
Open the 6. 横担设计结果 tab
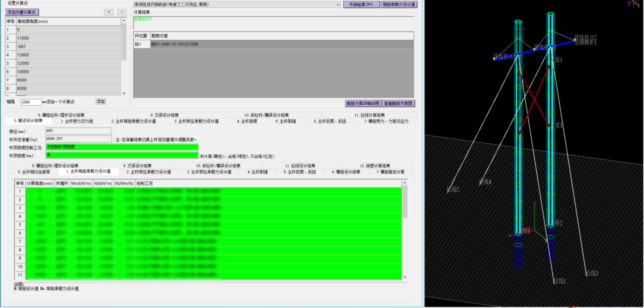click(346, 172)
